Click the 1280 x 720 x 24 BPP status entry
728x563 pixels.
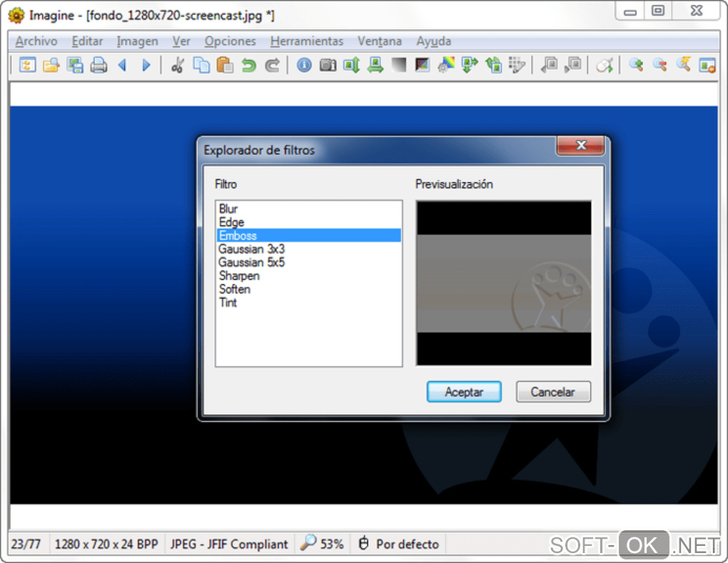click(x=106, y=544)
